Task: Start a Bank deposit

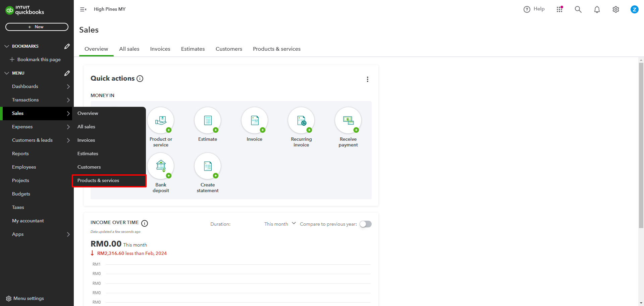Action: 161,173
